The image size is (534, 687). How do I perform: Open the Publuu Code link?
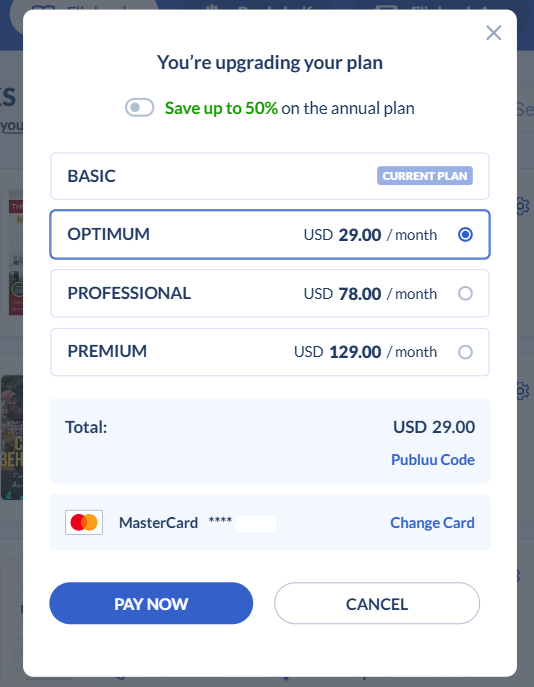coord(433,460)
